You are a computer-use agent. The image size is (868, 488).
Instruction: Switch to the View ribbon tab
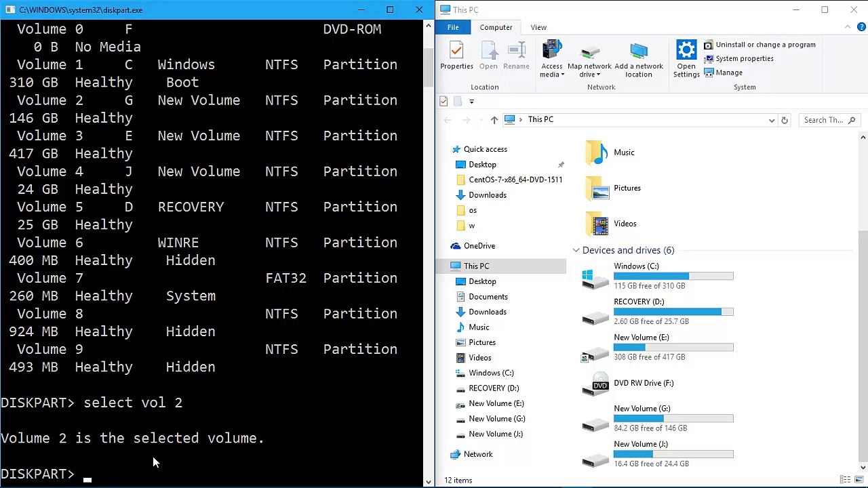click(x=538, y=27)
